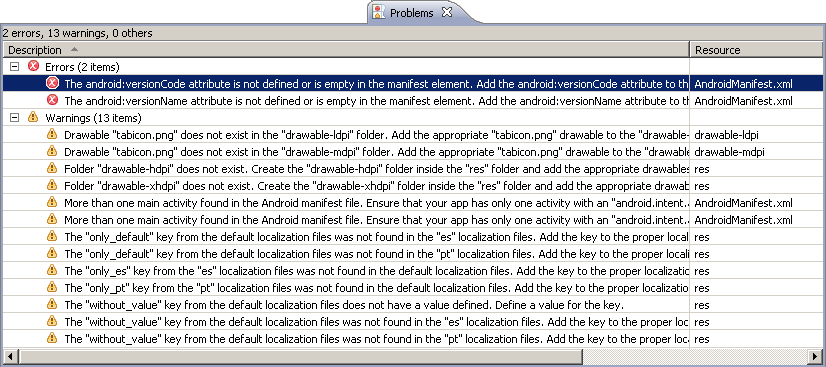Viewport: 826px width, 367px height.
Task: Click warning icon of drawable-mdpi tabicon row
Action: tap(52, 151)
